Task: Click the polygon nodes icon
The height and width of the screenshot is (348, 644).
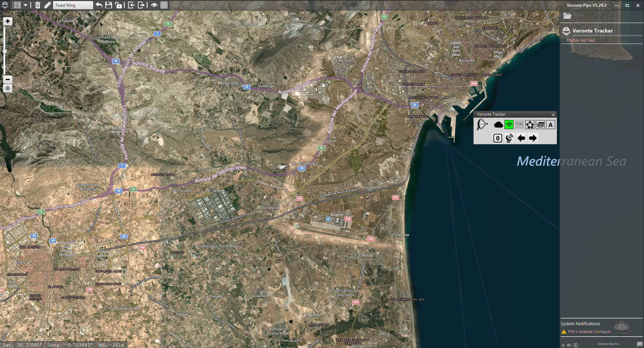Action: pos(530,125)
